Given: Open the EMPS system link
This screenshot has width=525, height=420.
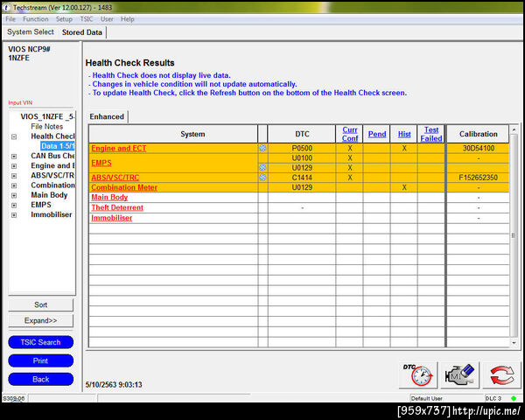Looking at the screenshot, I should (101, 163).
